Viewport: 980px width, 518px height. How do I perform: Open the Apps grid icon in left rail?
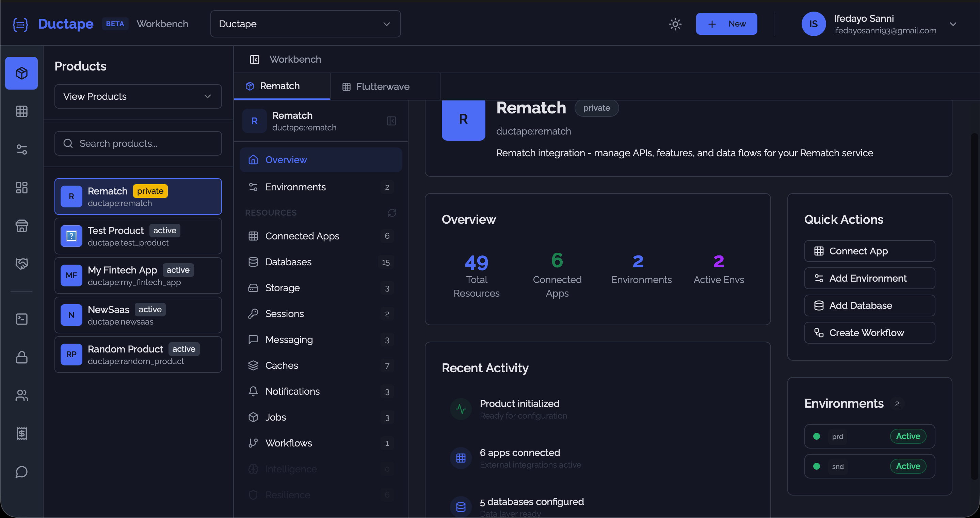[22, 111]
